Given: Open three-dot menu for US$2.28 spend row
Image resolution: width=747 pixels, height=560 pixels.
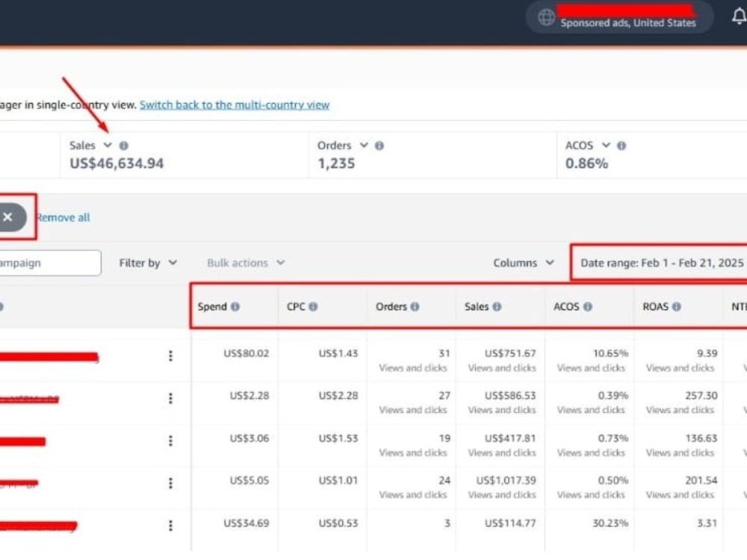Looking at the screenshot, I should click(170, 398).
